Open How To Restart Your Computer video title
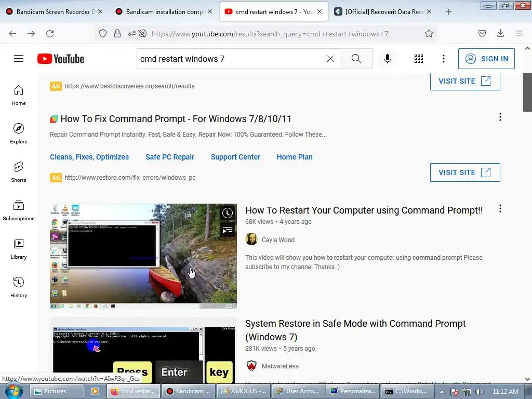The height and width of the screenshot is (399, 532). [364, 210]
